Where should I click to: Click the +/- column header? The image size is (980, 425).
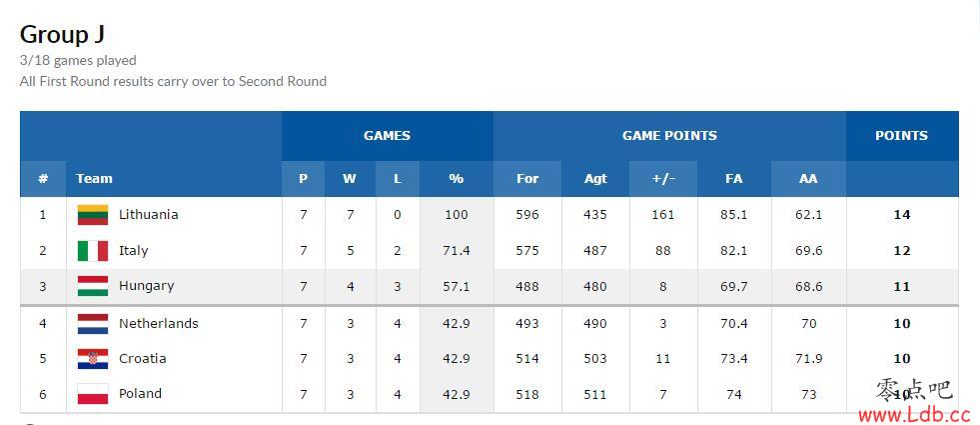[x=663, y=179]
